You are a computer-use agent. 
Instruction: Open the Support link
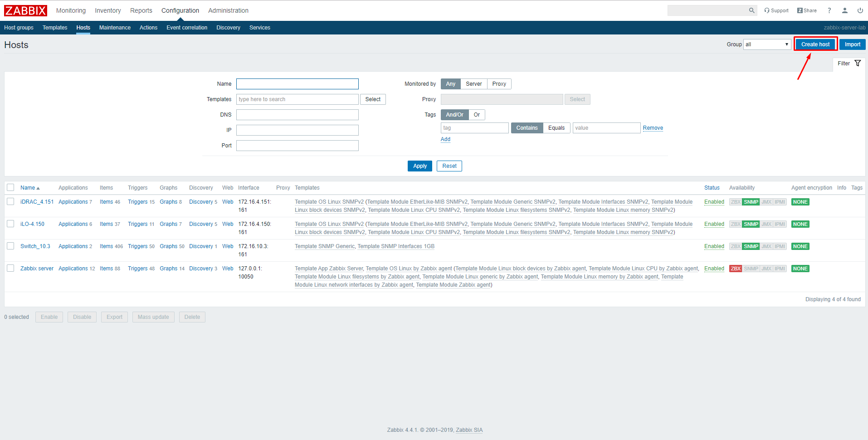(776, 10)
